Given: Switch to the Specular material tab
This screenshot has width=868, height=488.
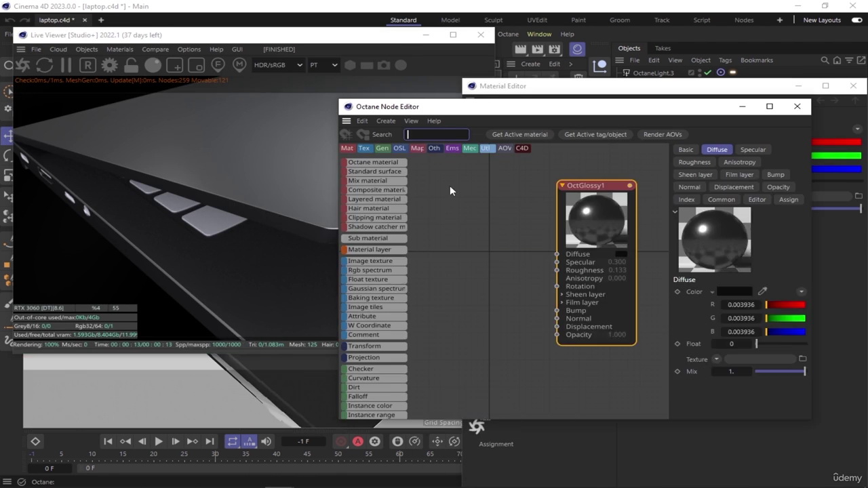Looking at the screenshot, I should point(753,150).
